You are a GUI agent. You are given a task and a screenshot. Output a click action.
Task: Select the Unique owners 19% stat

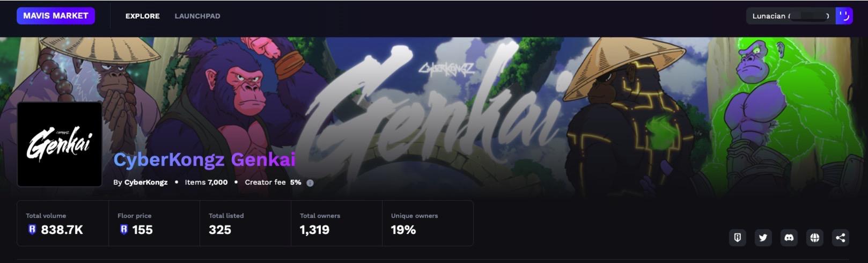[x=428, y=223]
